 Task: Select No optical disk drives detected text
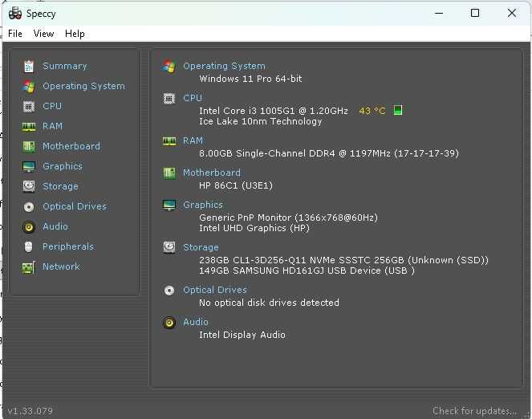point(269,303)
